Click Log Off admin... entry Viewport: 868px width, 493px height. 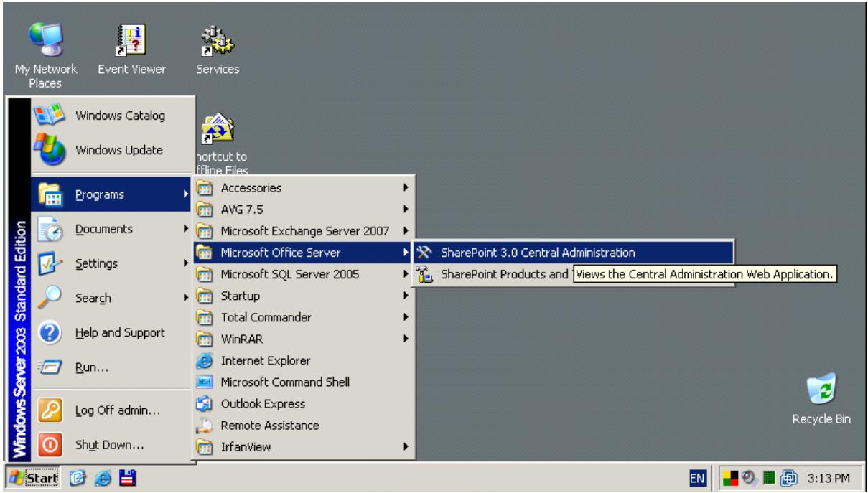(x=111, y=410)
